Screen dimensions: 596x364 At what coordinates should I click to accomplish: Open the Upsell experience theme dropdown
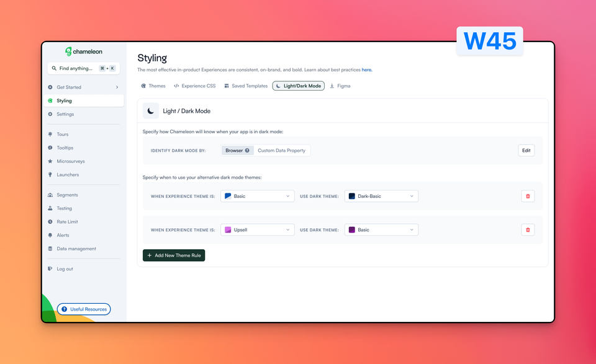coord(257,229)
